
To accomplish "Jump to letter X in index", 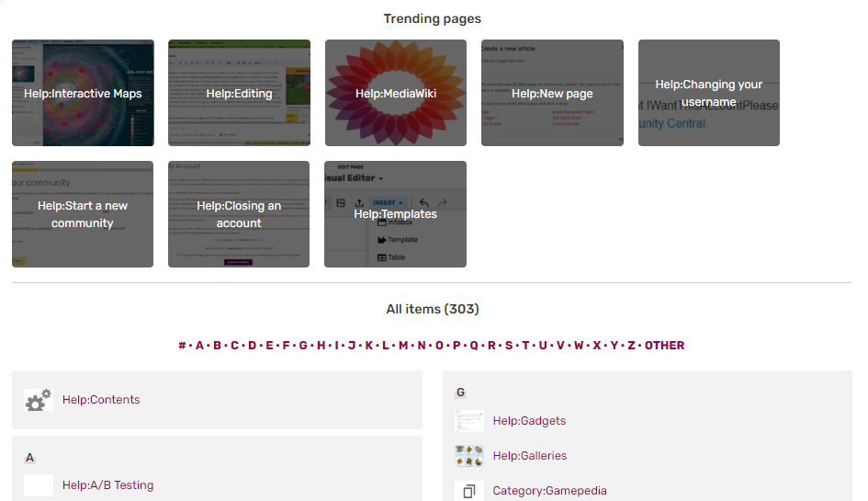I will [x=597, y=346].
